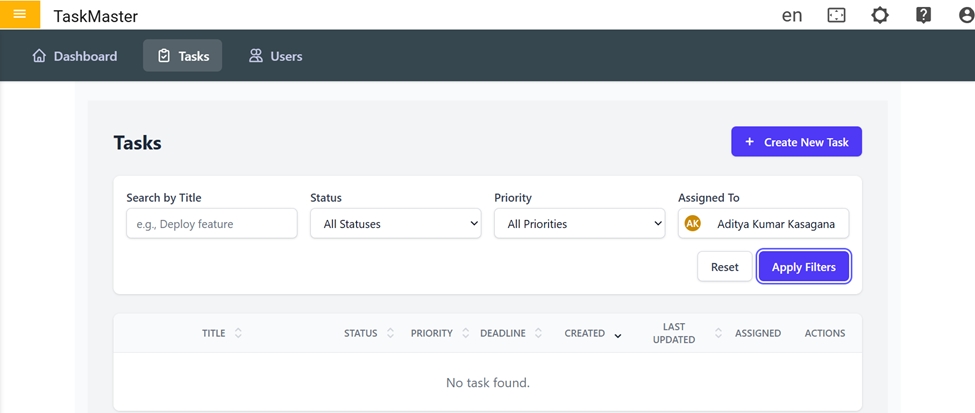The image size is (975, 413).
Task: Sort by Priority column arrows
Action: click(466, 333)
